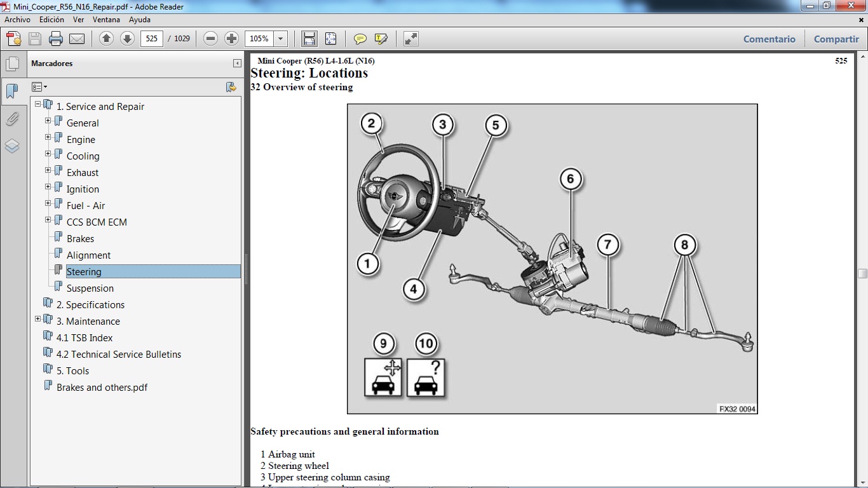868x488 pixels.
Task: Select the Alignment bookmark
Action: [88, 255]
